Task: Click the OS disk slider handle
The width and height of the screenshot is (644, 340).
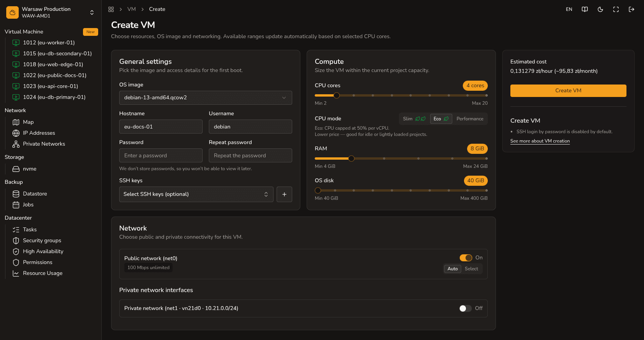Action: click(x=318, y=190)
